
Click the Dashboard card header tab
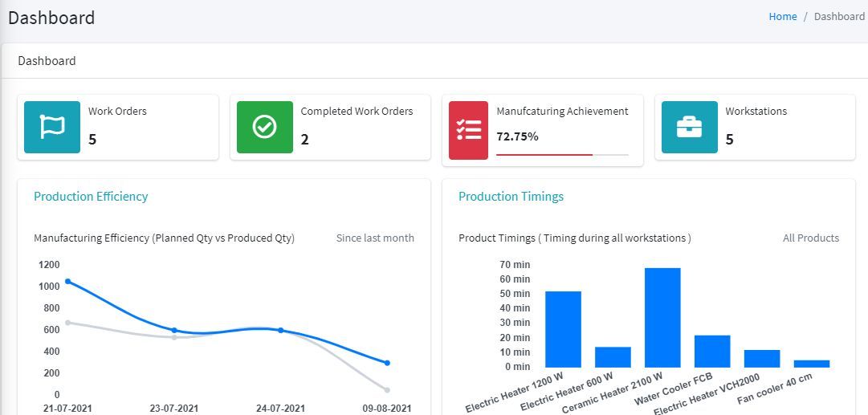coord(47,61)
